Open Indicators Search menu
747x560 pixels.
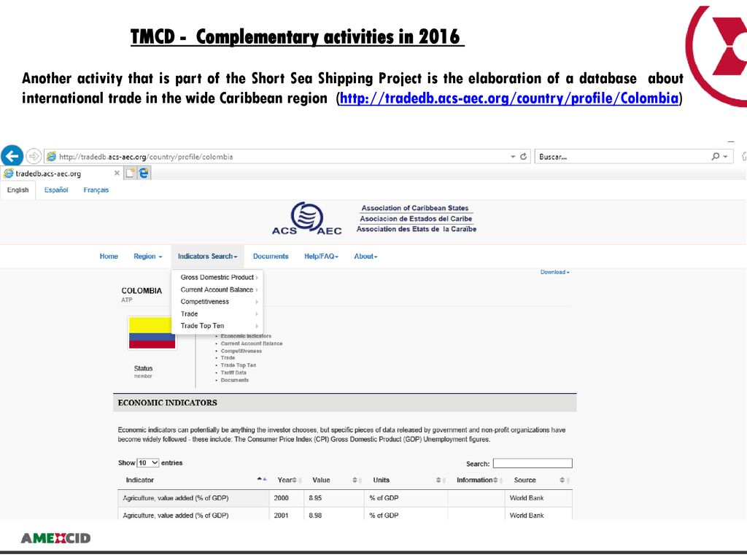[x=207, y=256]
